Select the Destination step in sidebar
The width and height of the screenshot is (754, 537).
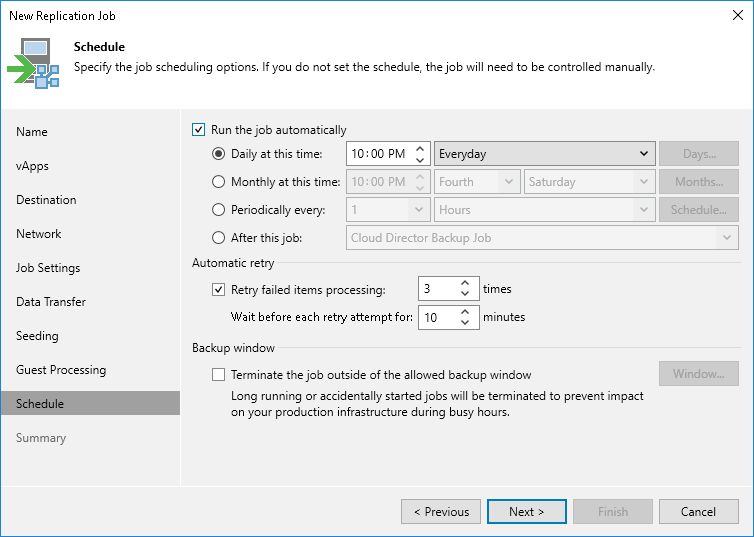[x=47, y=200]
